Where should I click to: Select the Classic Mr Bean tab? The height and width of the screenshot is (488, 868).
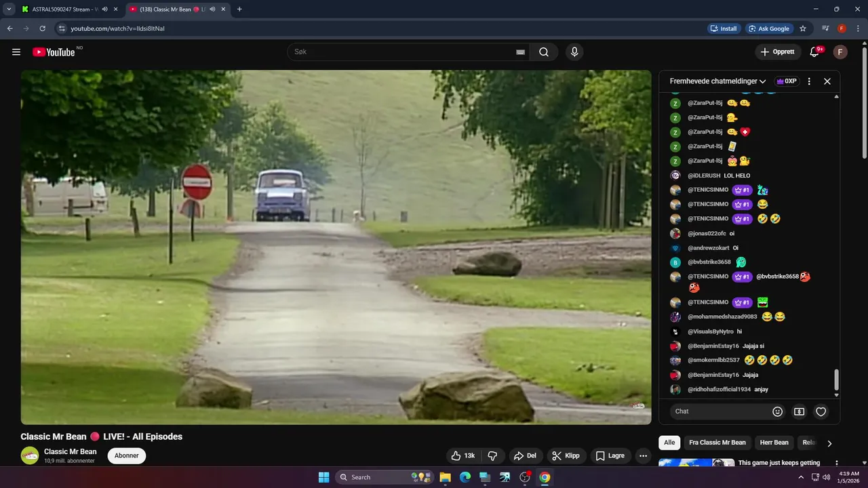click(x=172, y=9)
